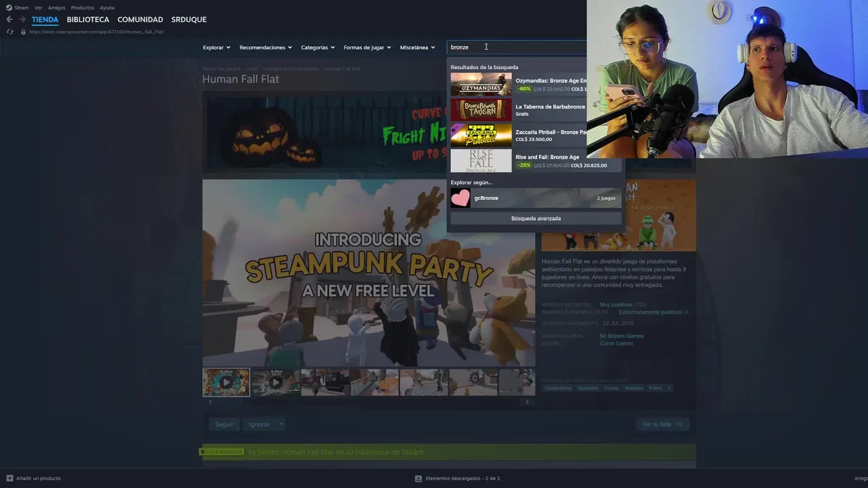
Task: Click Búsqueda avanzada button
Action: (536, 218)
